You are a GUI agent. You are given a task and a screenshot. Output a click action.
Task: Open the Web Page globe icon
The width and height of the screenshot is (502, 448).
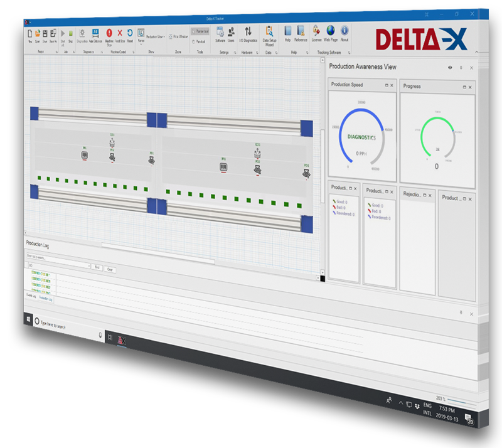coord(331,30)
